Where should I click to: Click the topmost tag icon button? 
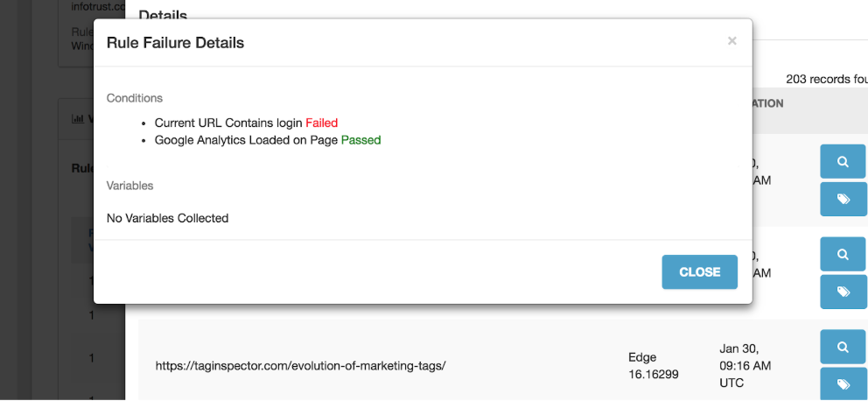(x=843, y=199)
